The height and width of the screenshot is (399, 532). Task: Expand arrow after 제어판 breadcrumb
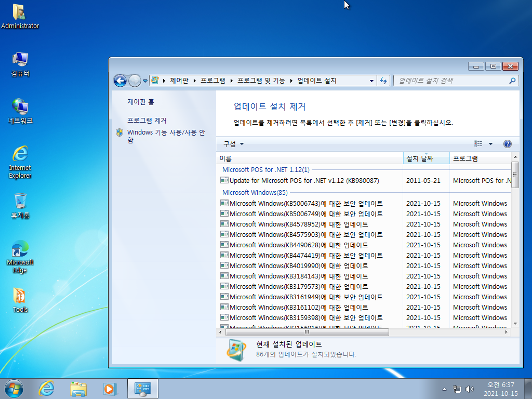[195, 81]
